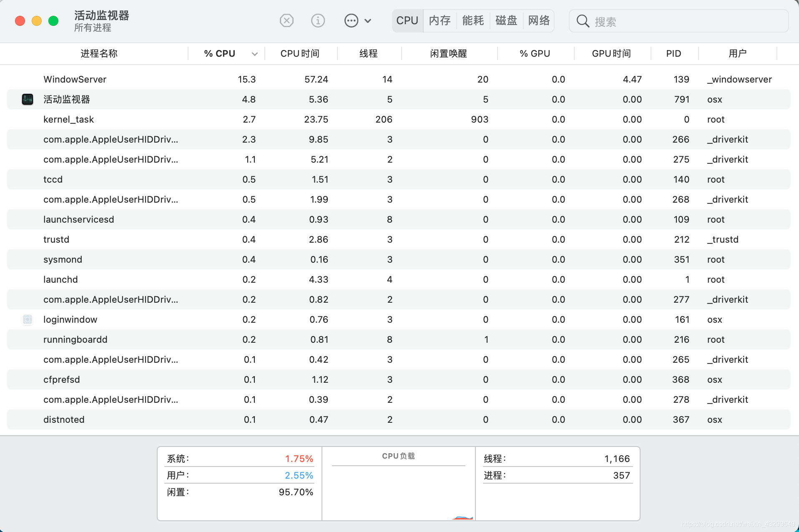
Task: Sort by 进程名称 column header
Action: pyautogui.click(x=99, y=53)
